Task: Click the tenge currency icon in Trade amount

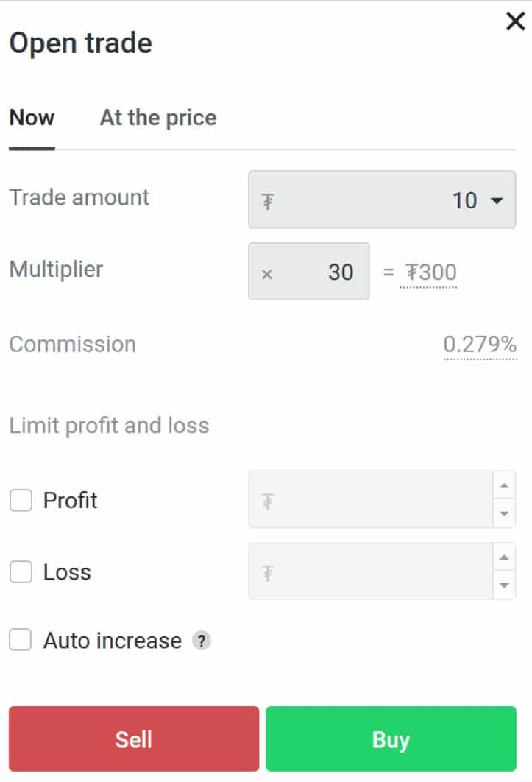Action: (x=268, y=201)
